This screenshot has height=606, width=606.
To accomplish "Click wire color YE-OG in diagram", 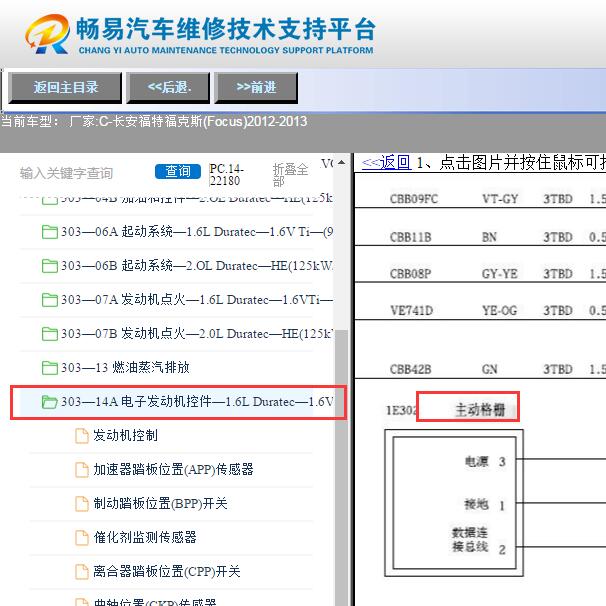I will point(499,311).
